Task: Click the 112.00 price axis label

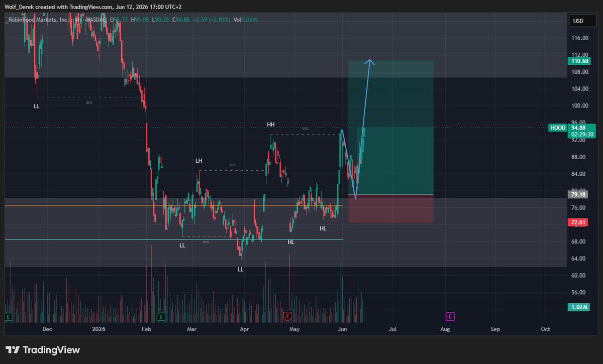Action: coord(580,55)
